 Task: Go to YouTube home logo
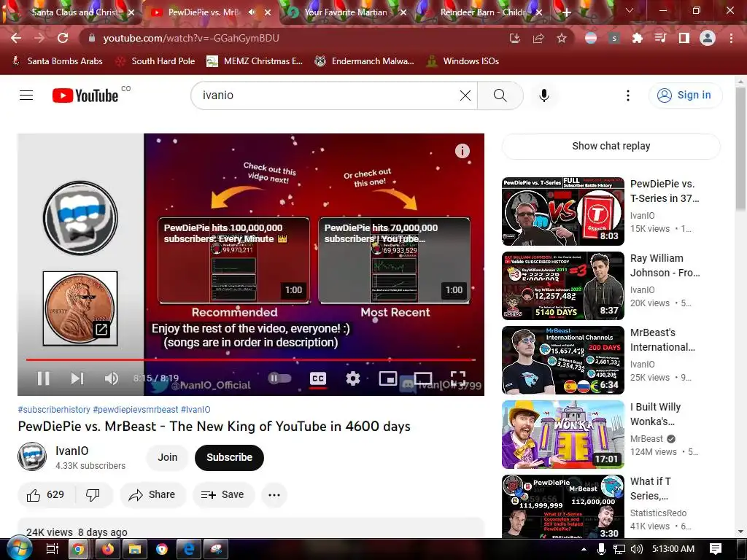pyautogui.click(x=86, y=96)
